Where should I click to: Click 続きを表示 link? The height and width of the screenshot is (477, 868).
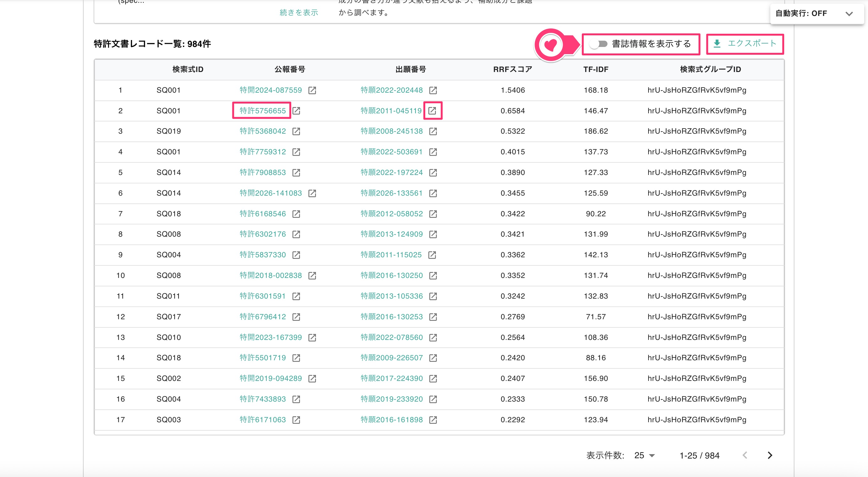(299, 13)
